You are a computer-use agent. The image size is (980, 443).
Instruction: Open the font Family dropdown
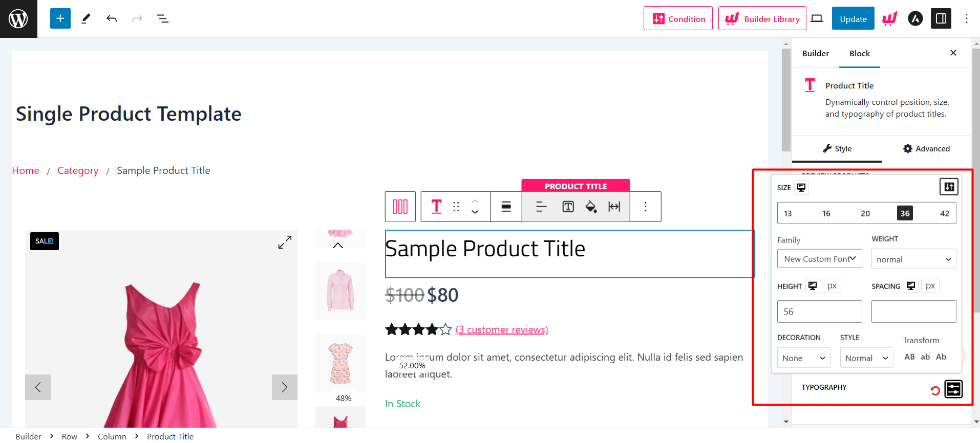coord(820,259)
